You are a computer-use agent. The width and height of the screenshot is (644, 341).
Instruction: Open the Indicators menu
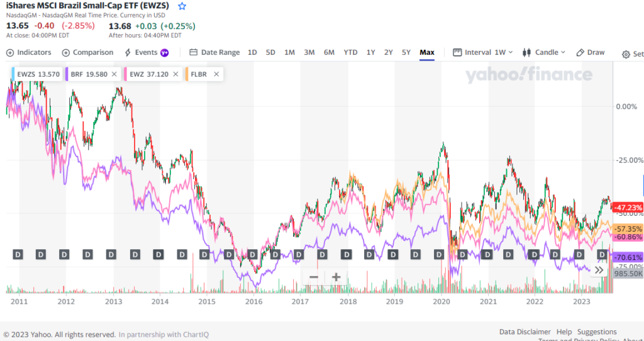[x=29, y=53]
